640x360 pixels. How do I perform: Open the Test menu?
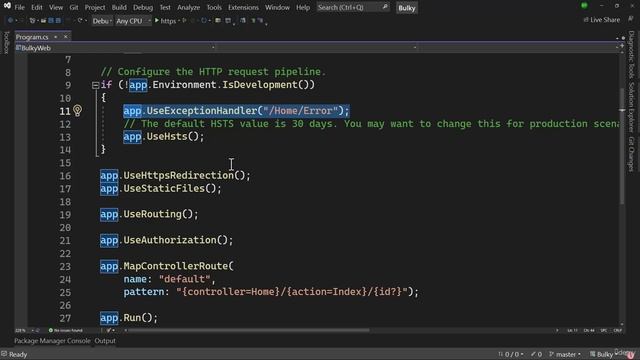click(x=165, y=7)
